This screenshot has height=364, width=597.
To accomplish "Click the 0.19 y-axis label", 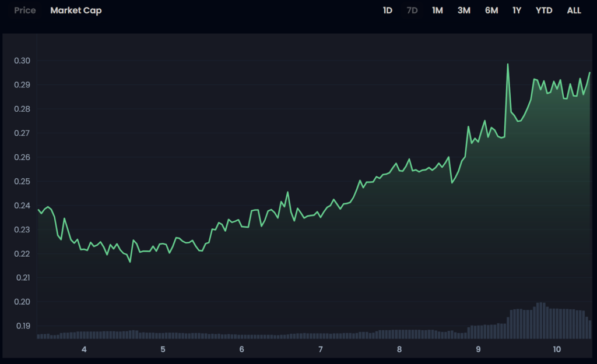I will (23, 326).
